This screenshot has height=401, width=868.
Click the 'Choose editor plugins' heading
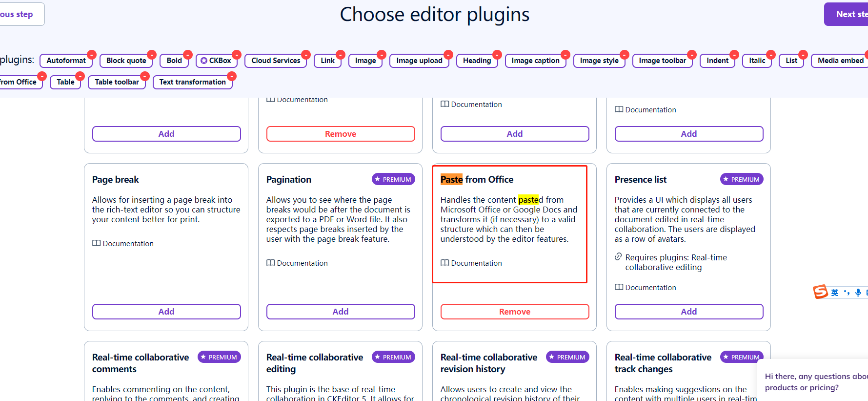point(434,14)
